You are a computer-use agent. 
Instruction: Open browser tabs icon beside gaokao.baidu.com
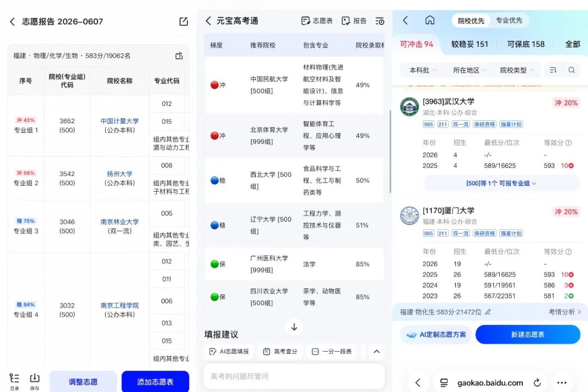click(x=444, y=383)
